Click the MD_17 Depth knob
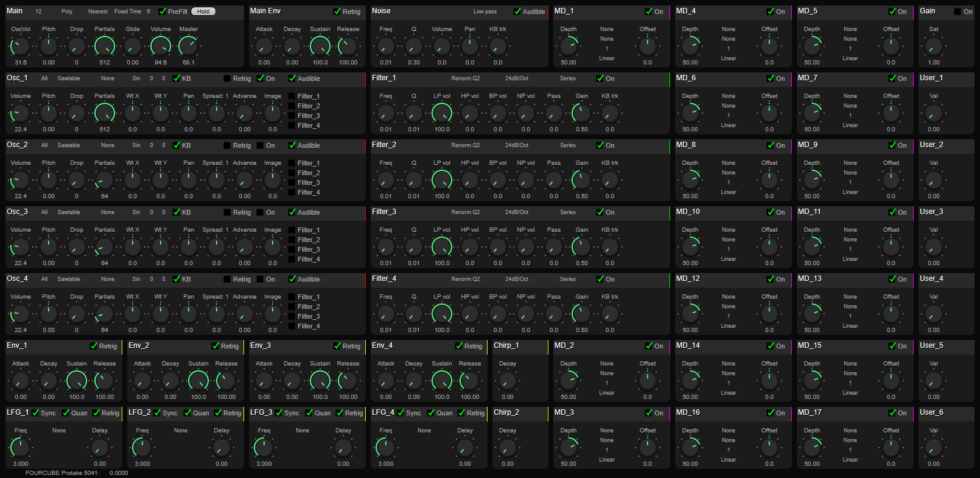 (812, 447)
